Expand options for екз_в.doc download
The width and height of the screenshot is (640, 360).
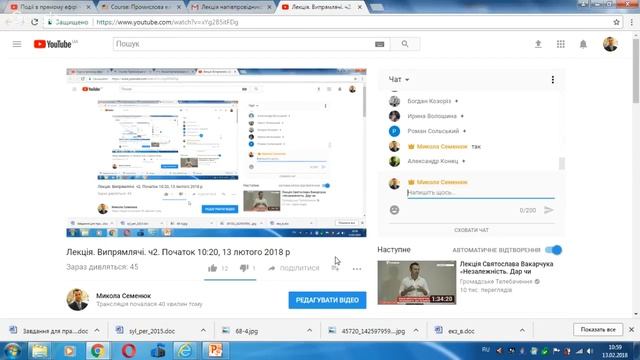click(522, 330)
